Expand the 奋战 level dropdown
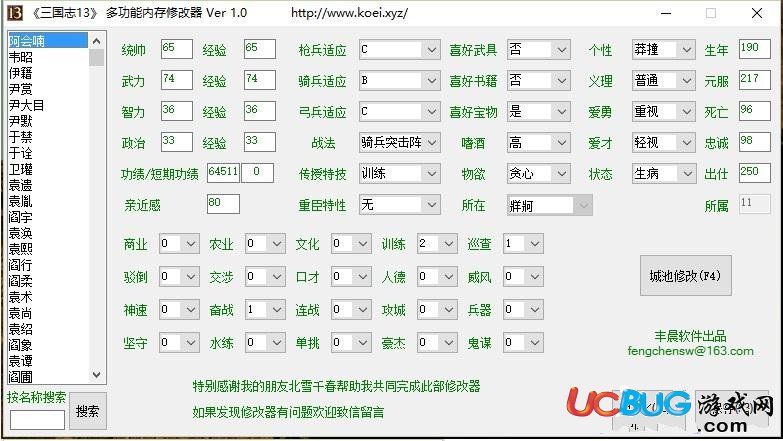 click(265, 310)
